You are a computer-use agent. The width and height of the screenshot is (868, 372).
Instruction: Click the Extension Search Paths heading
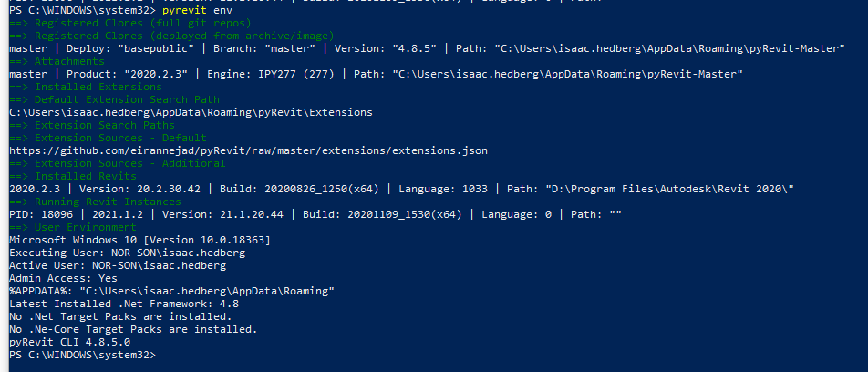92,125
